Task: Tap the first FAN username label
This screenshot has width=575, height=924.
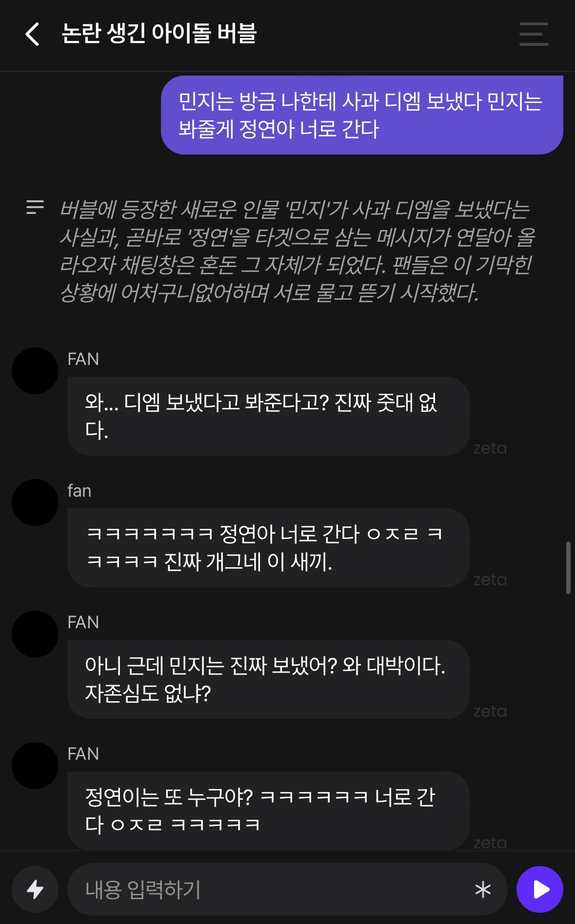Action: click(x=83, y=359)
